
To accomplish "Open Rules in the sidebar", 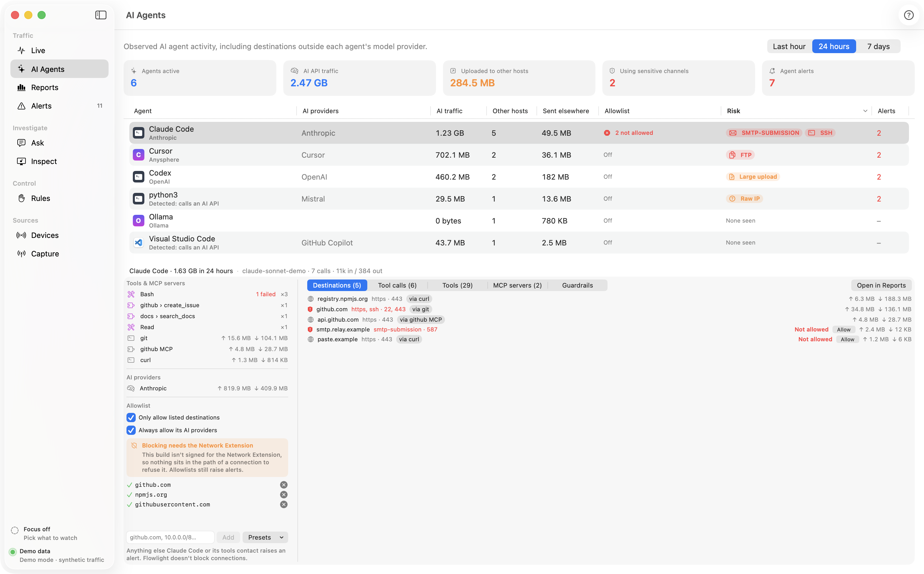I will click(x=59, y=198).
